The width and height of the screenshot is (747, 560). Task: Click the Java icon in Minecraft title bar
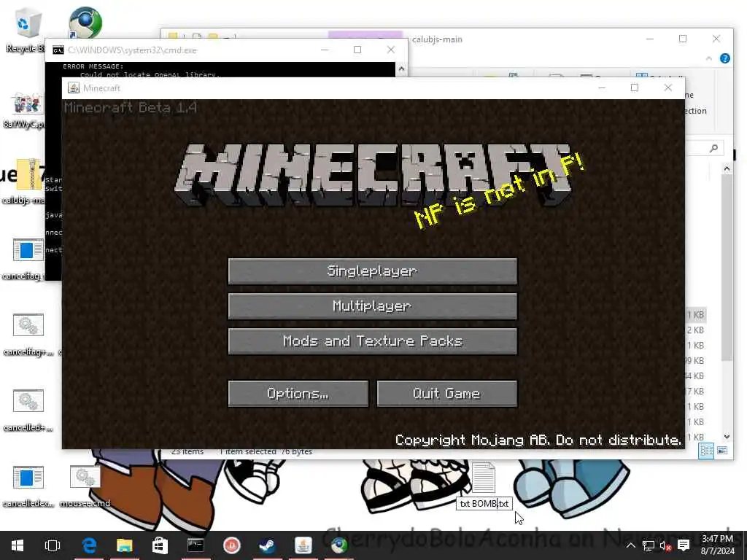click(74, 88)
